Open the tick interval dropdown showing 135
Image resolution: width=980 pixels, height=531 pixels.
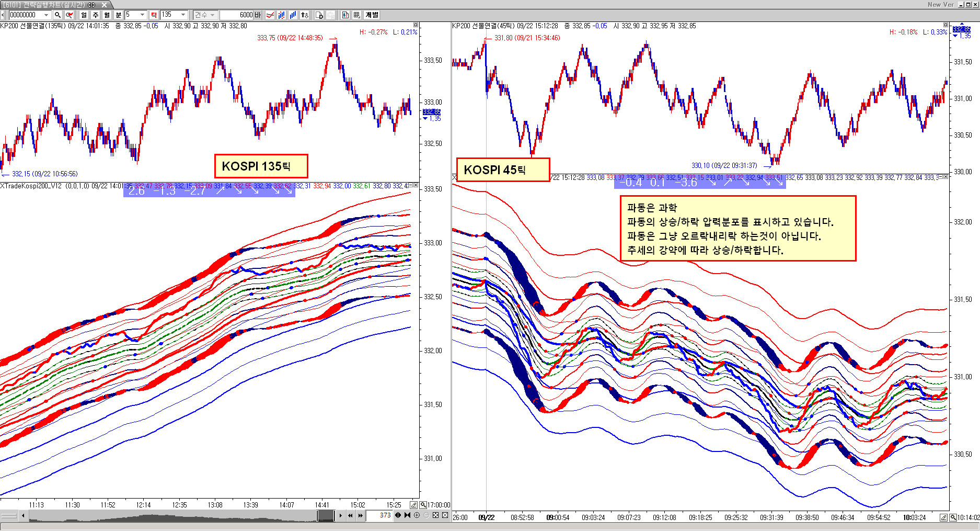coord(183,15)
